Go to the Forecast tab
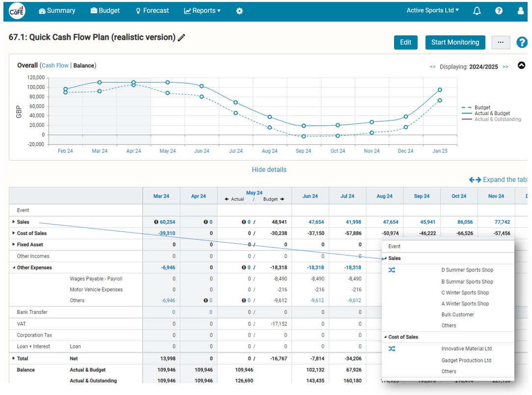Image resolution: width=532 pixels, height=395 pixels. pos(152,11)
